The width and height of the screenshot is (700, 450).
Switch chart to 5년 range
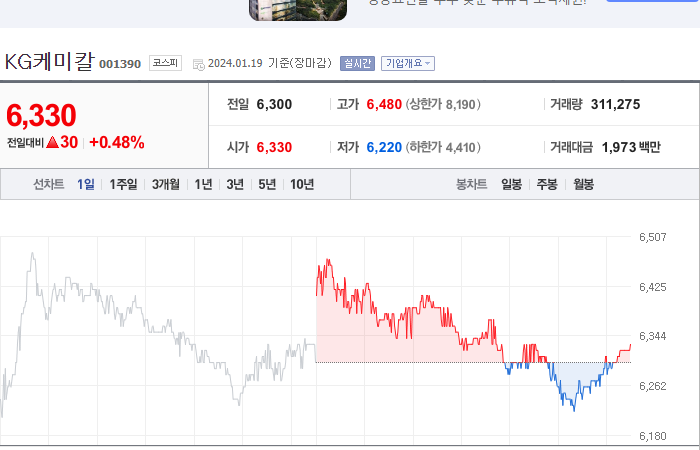tap(267, 184)
